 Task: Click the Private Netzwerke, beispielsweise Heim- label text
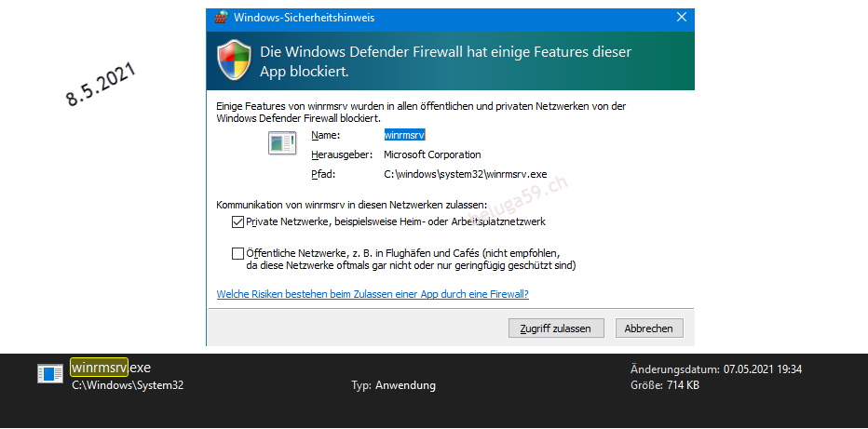(x=396, y=221)
